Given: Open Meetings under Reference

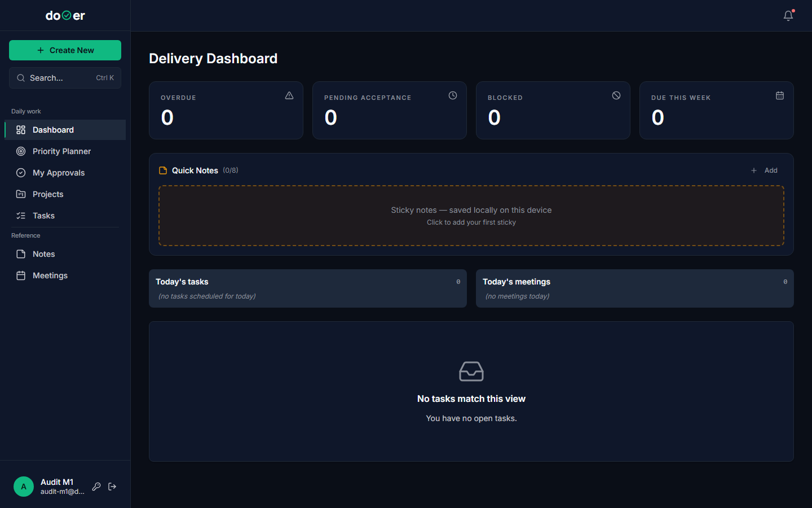Looking at the screenshot, I should tap(65, 275).
